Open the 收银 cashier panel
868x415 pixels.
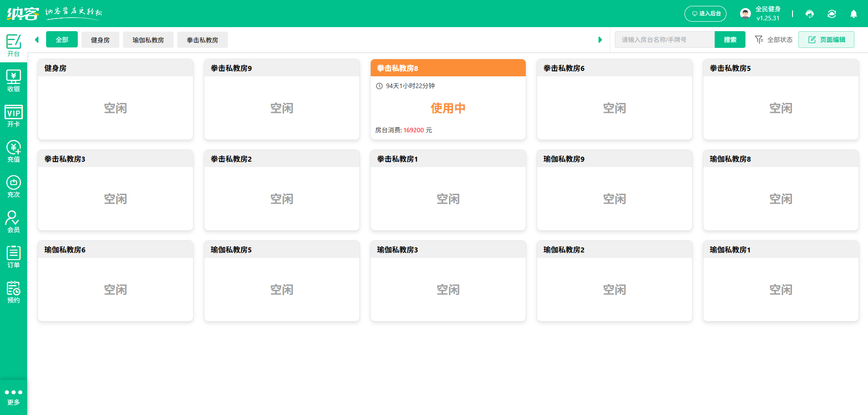point(13,80)
